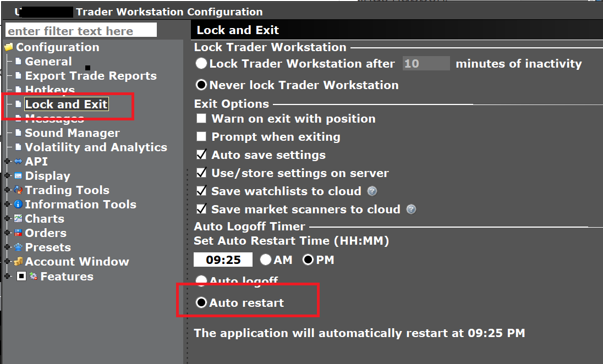Click the Presets icon in tree
Viewport: 603px width, 364px height.
pyautogui.click(x=18, y=247)
